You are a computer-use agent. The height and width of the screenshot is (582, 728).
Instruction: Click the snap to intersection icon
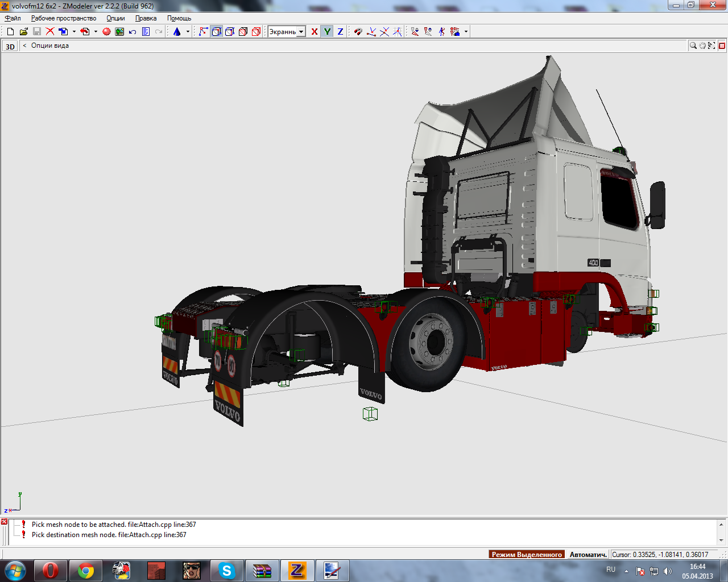click(384, 32)
